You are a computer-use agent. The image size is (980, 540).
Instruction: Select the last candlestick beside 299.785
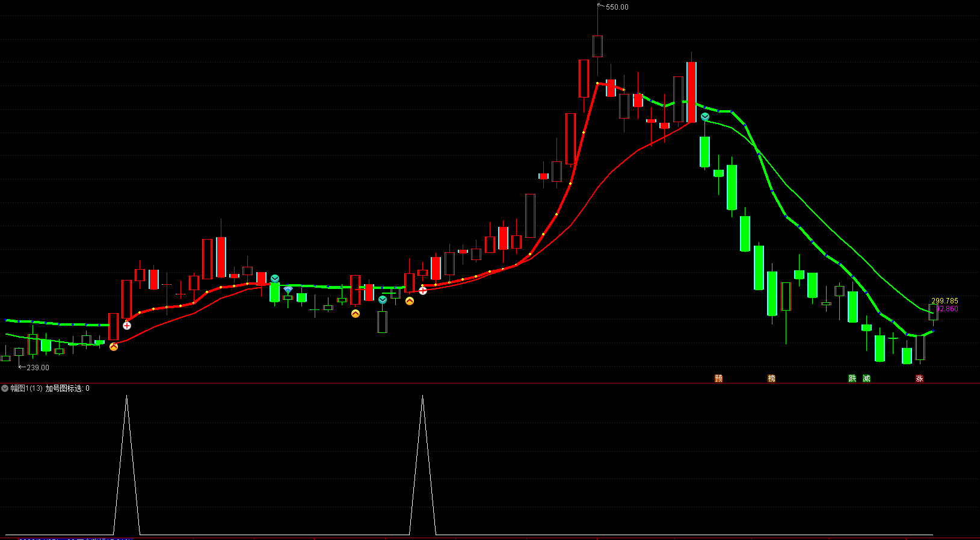(933, 312)
